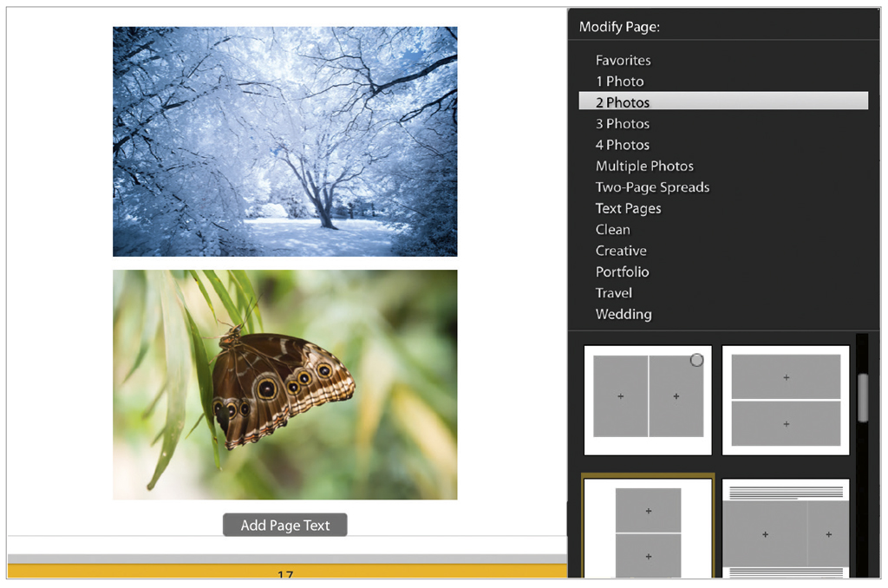The width and height of the screenshot is (888, 588).
Task: Click the page 17 yellow footer bar
Action: [x=287, y=571]
